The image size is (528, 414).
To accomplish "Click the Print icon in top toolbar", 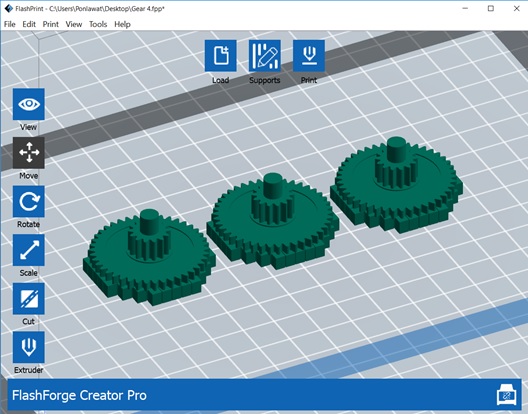I will point(309,56).
